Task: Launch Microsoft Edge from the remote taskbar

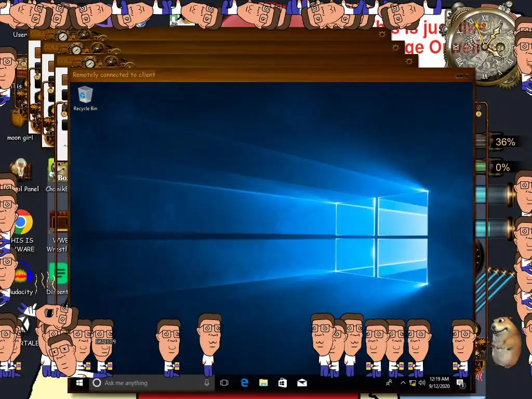Action: pyautogui.click(x=244, y=383)
